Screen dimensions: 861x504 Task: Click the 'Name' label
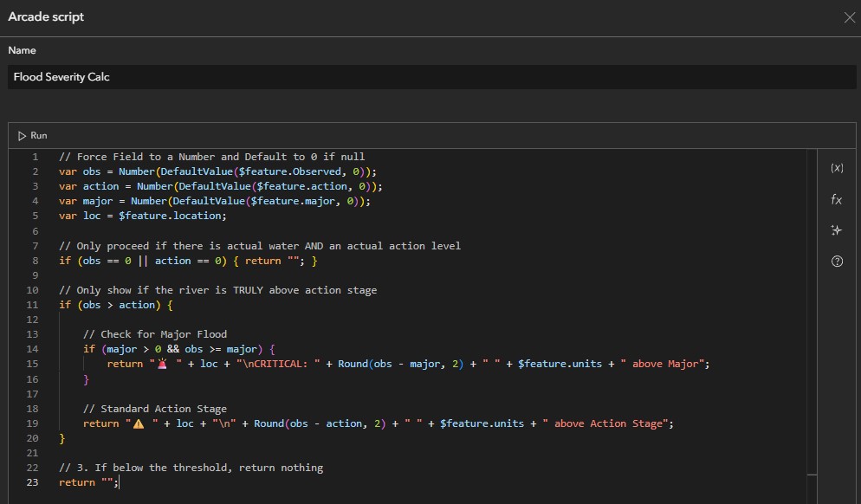click(22, 50)
